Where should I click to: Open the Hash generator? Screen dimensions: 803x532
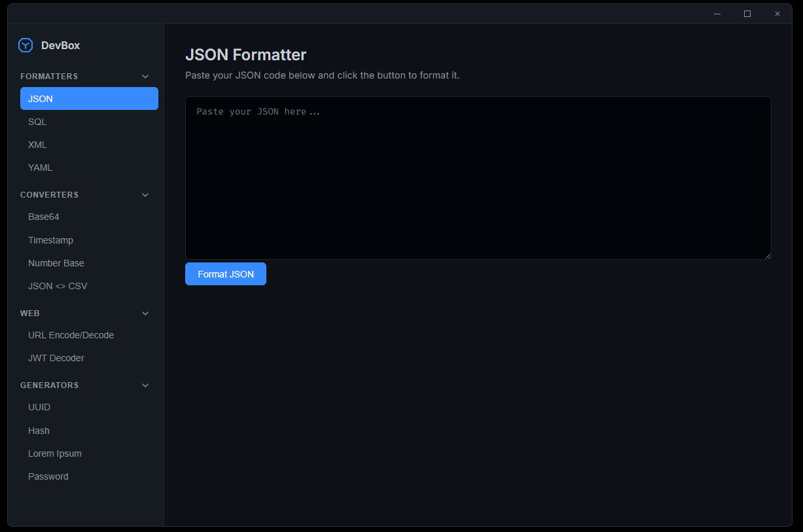tap(39, 430)
